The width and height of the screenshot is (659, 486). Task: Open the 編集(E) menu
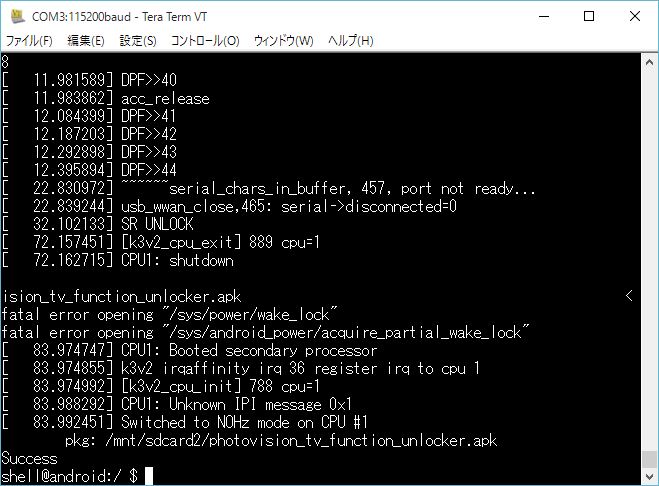(86, 41)
